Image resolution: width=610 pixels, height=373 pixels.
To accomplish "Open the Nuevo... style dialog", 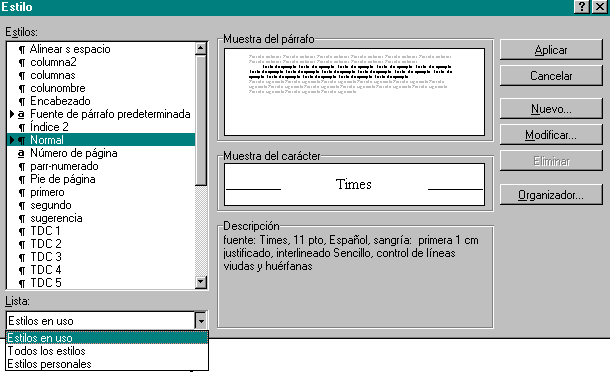I will tap(551, 109).
